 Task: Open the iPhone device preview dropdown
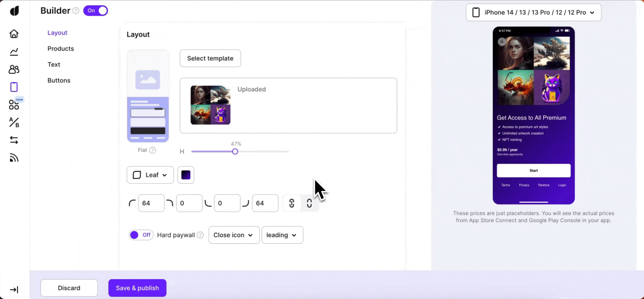533,12
